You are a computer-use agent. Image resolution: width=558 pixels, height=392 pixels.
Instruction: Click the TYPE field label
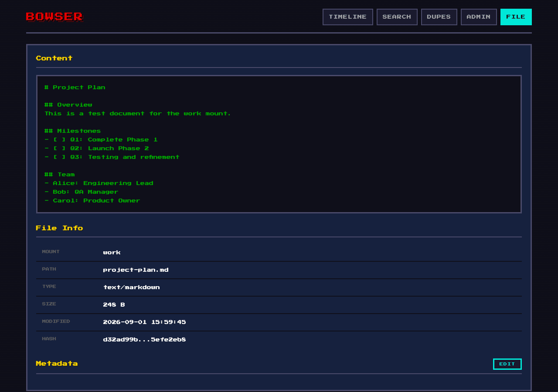[49, 287]
